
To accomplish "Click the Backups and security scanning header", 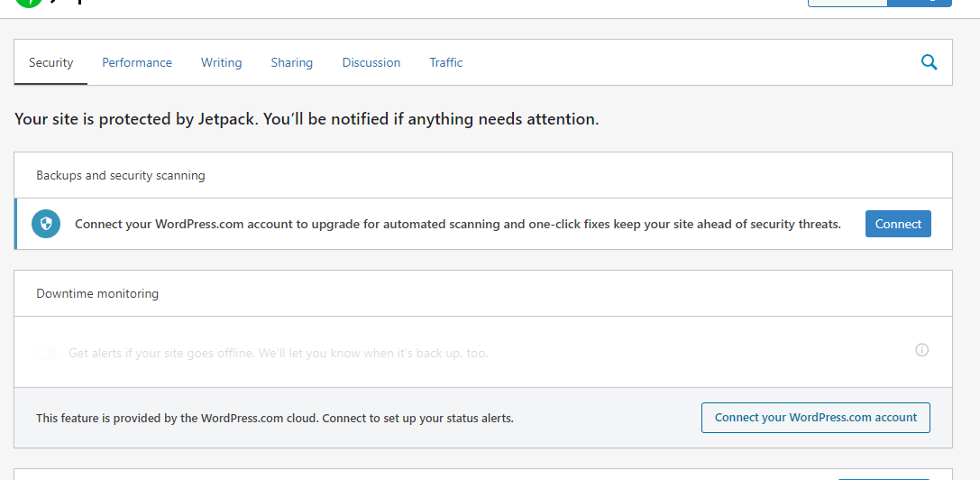I will click(x=483, y=175).
